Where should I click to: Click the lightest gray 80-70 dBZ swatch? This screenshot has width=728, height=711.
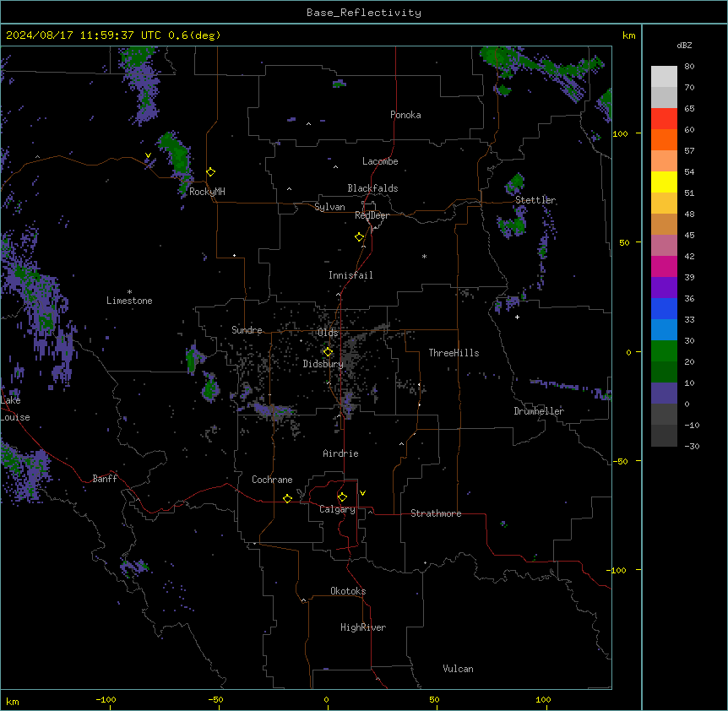(x=664, y=77)
